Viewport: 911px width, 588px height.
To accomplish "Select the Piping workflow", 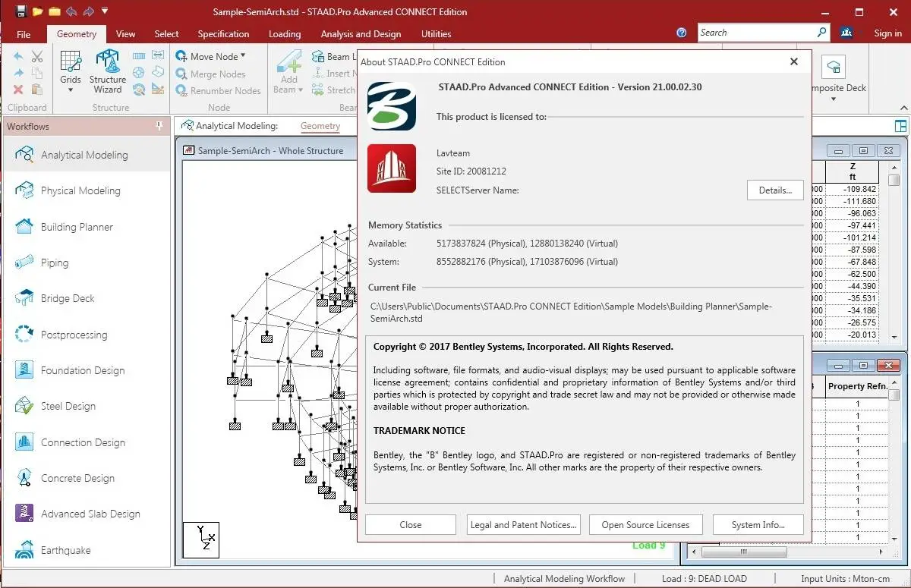I will 87,263.
